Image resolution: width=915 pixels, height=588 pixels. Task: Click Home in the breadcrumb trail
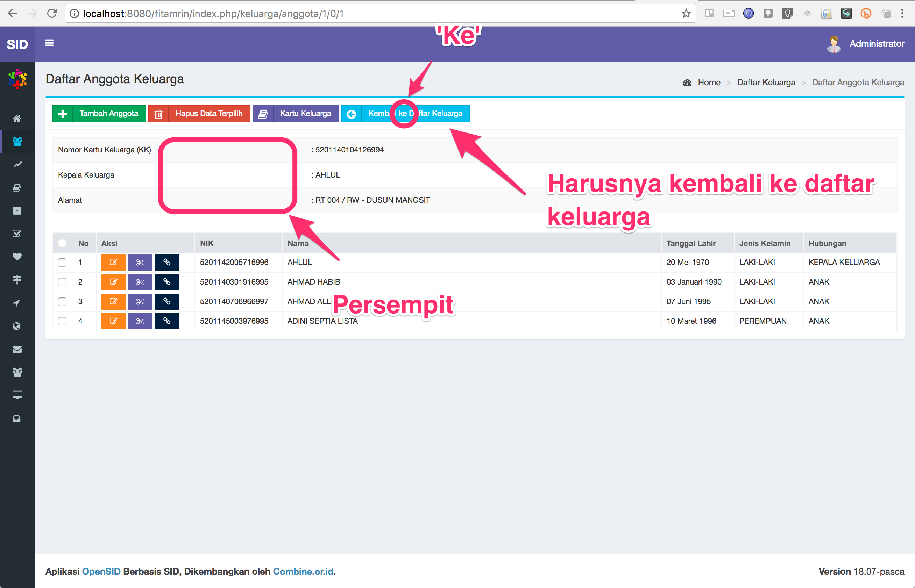(709, 82)
